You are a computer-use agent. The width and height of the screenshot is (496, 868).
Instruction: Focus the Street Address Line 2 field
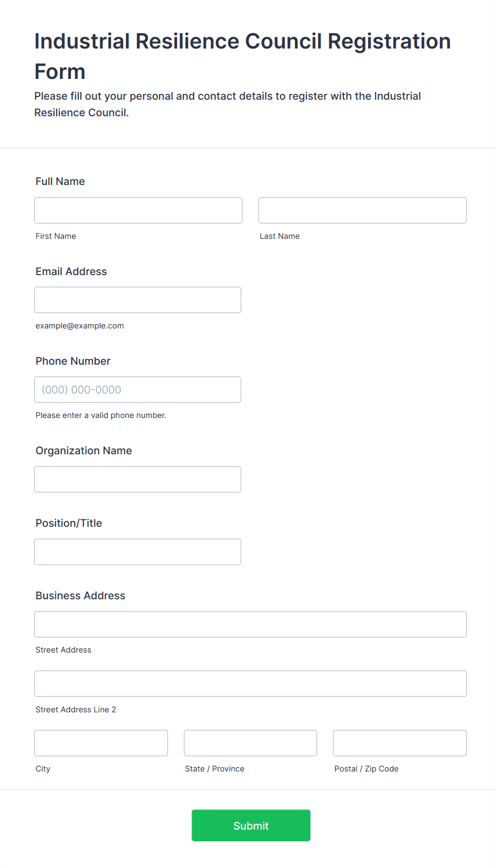coord(250,683)
